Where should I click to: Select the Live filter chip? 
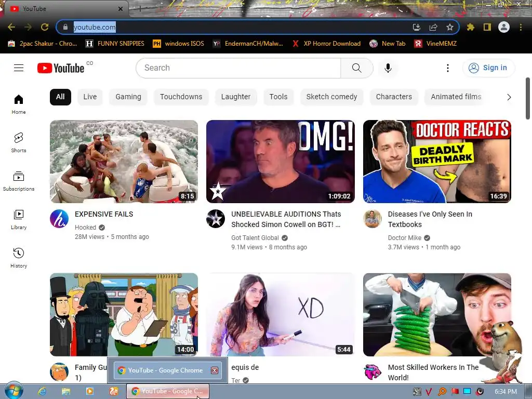pos(90,97)
